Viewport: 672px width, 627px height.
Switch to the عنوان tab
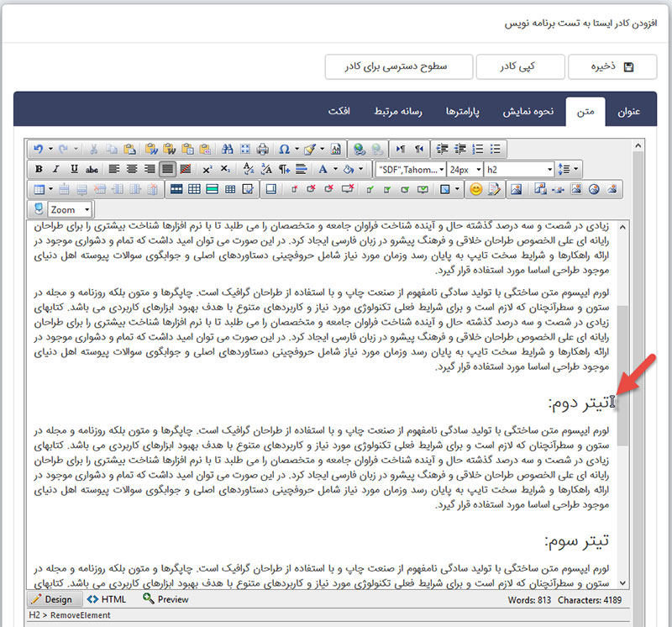click(x=630, y=111)
